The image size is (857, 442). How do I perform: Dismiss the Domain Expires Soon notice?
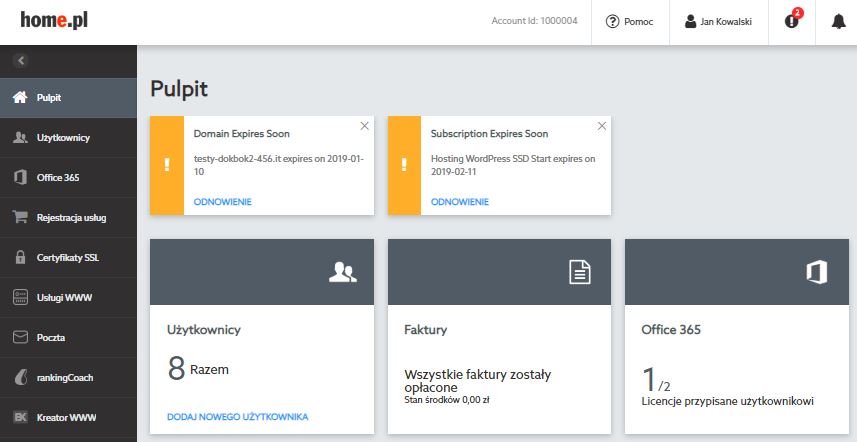coord(365,126)
